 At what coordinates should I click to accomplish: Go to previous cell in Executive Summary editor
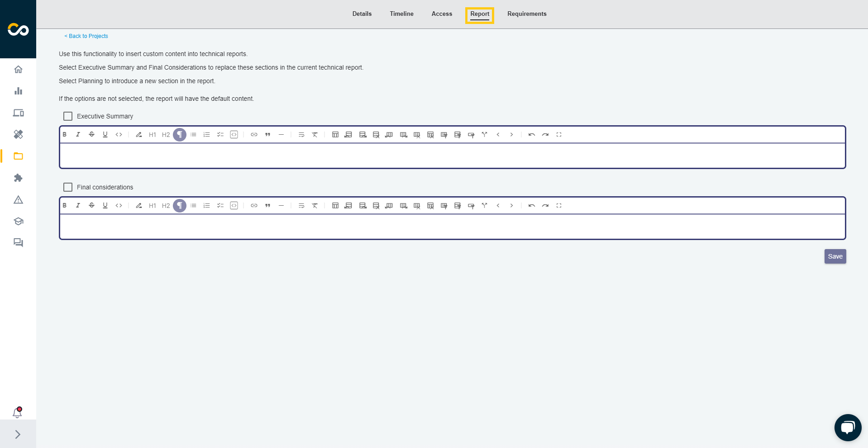(498, 135)
